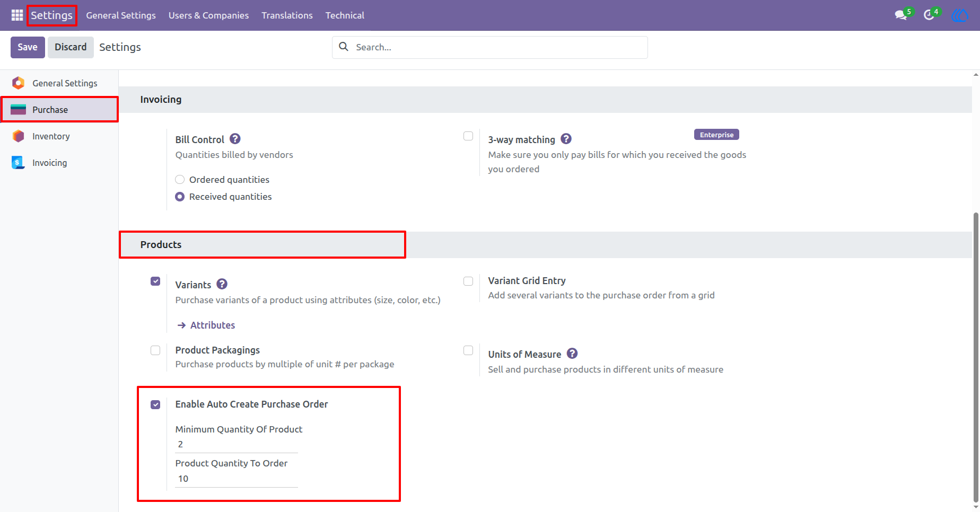
Task: Click the Minimum Quantity Of Product field
Action: [x=237, y=444]
